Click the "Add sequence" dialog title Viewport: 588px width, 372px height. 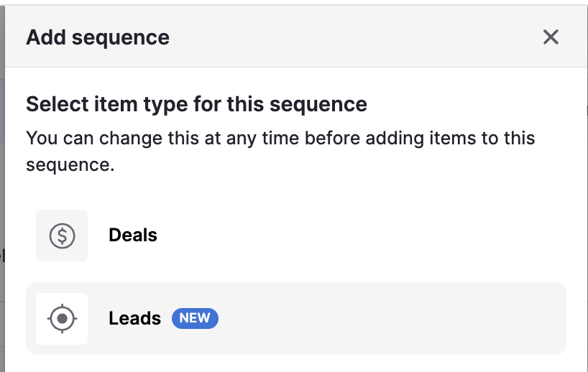(98, 37)
